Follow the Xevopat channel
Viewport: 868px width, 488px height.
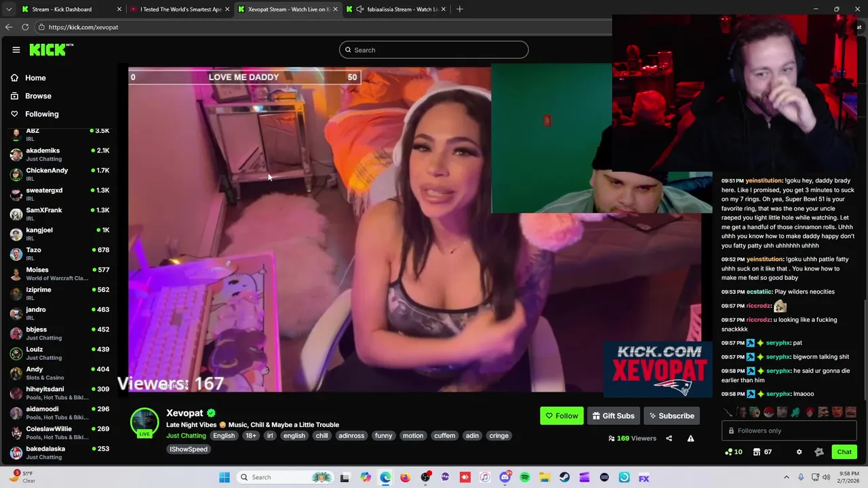click(x=561, y=415)
